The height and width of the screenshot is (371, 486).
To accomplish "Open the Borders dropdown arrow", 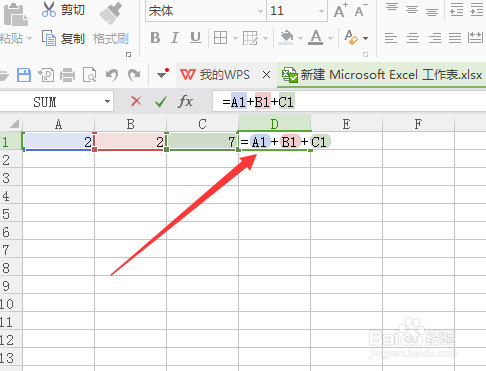I will pos(235,38).
